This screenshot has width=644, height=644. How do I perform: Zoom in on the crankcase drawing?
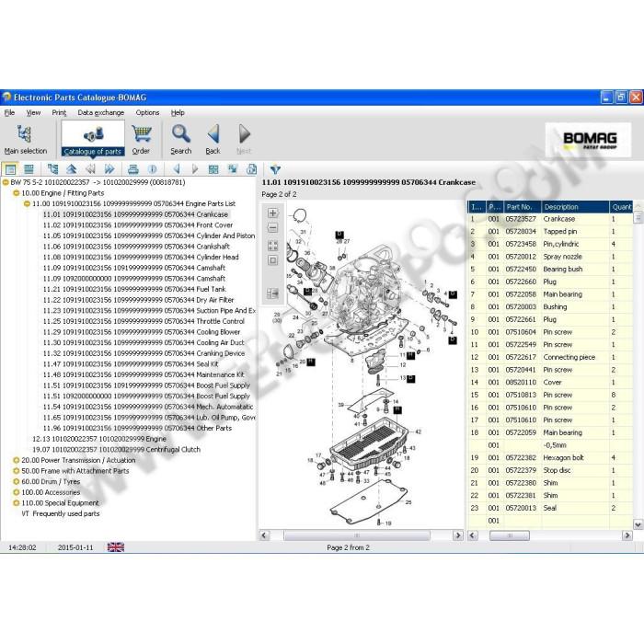pos(272,213)
